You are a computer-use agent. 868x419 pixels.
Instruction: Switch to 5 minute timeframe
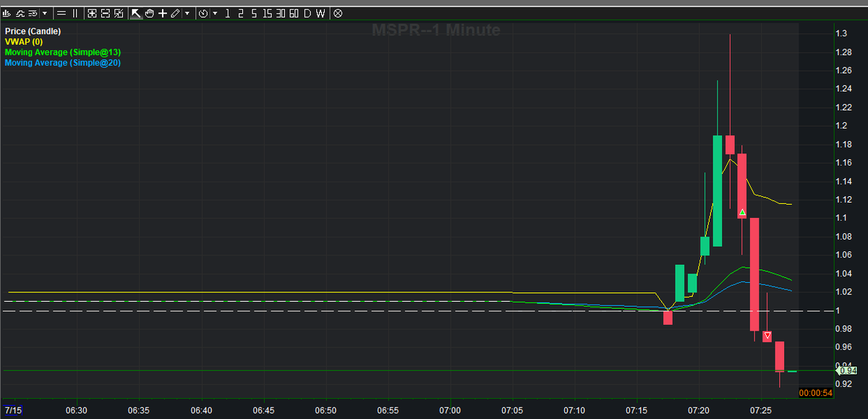pos(254,13)
